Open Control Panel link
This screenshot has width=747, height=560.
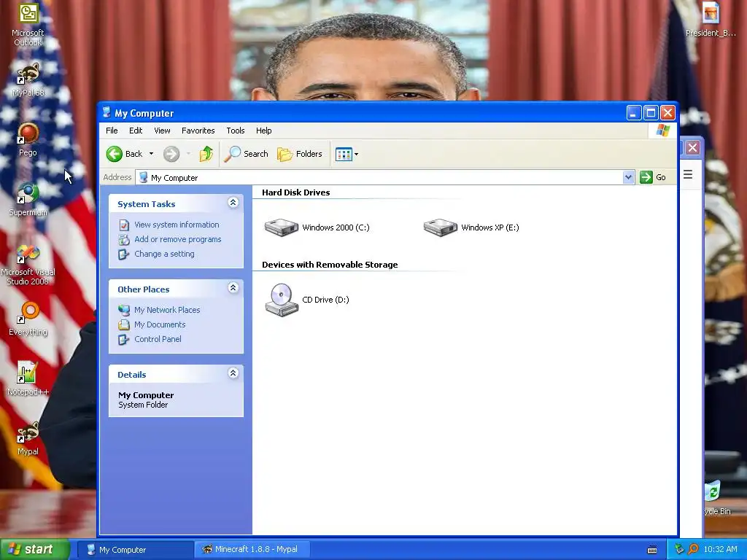coord(158,340)
